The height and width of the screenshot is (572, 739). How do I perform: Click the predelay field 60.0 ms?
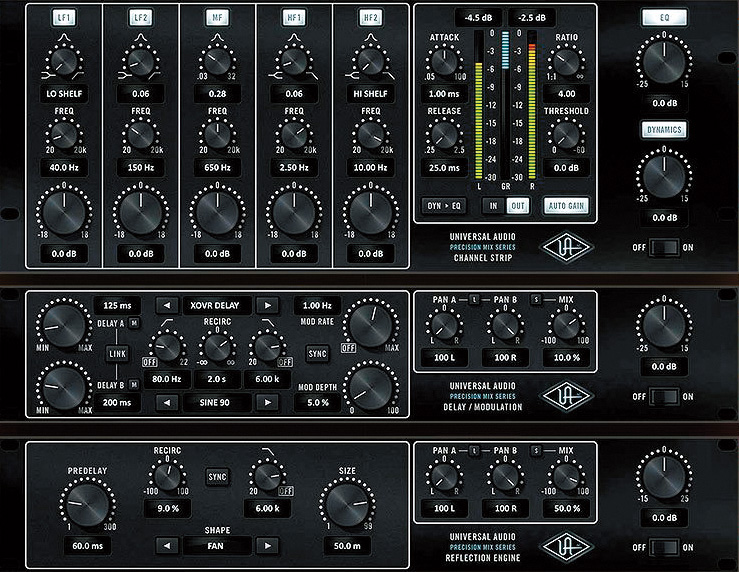tap(87, 546)
